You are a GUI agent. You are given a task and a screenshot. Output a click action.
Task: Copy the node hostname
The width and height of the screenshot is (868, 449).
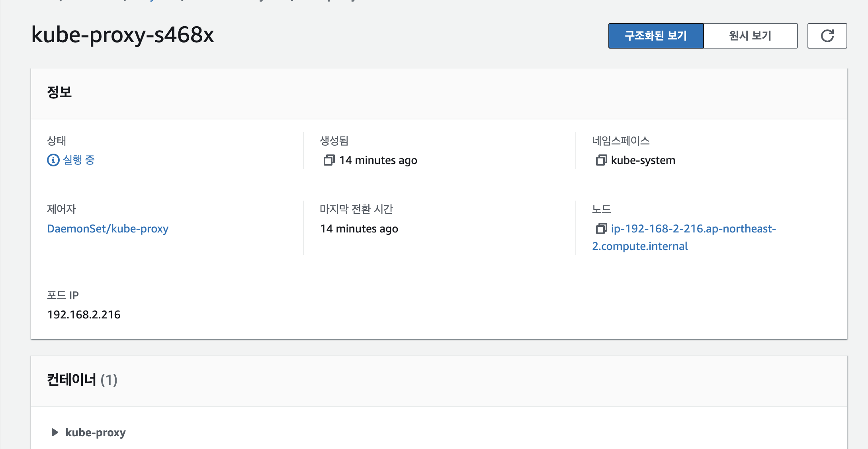pyautogui.click(x=601, y=229)
